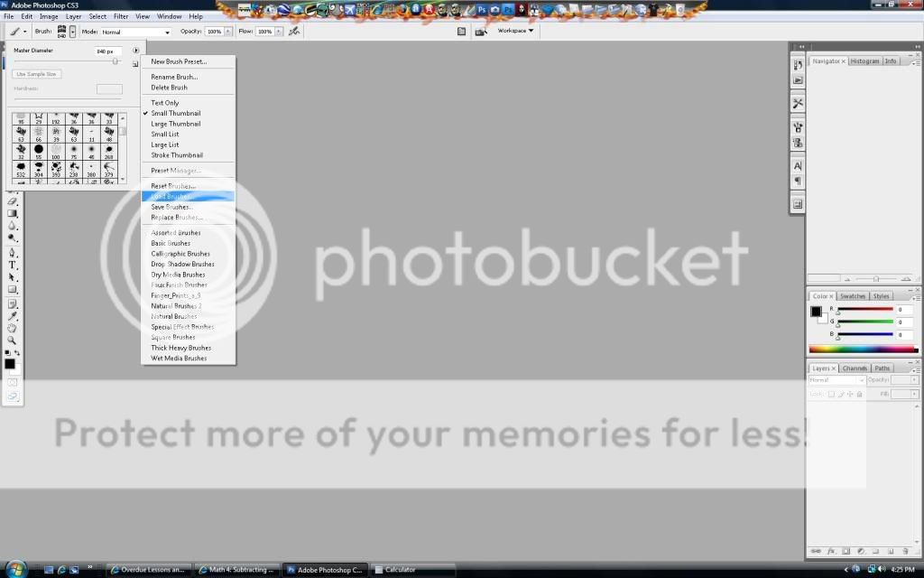Open the Brushes panel icon in dock
This screenshot has width=924, height=578.
tap(798, 126)
